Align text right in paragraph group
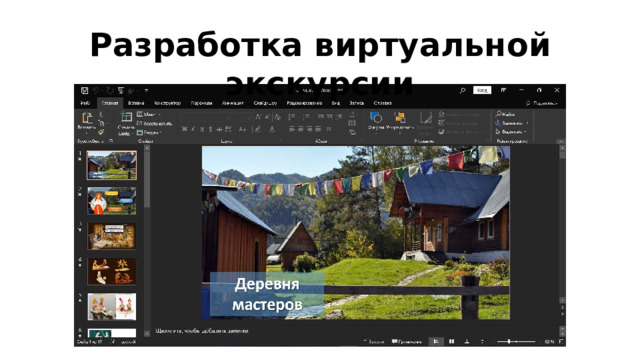Image resolution: width=640 pixels, height=360 pixels. point(309,129)
